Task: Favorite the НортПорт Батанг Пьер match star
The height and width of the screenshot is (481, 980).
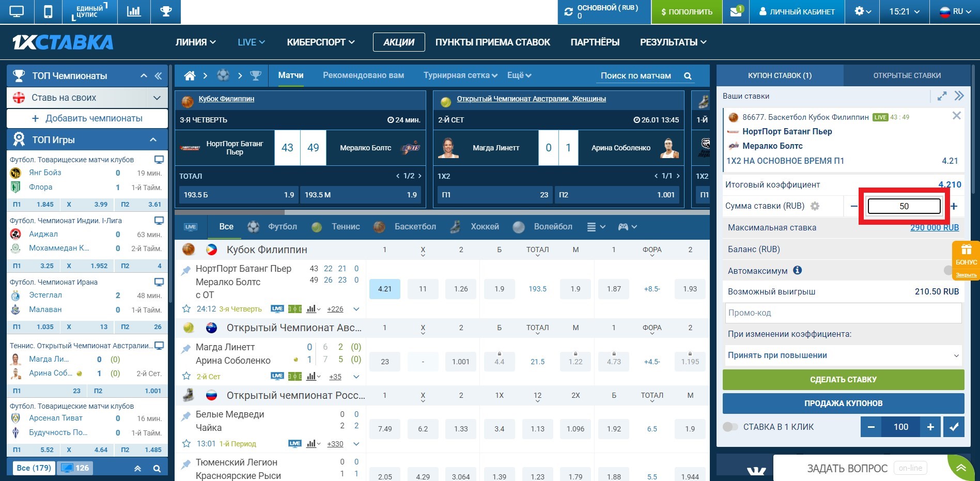Action: 186,309
